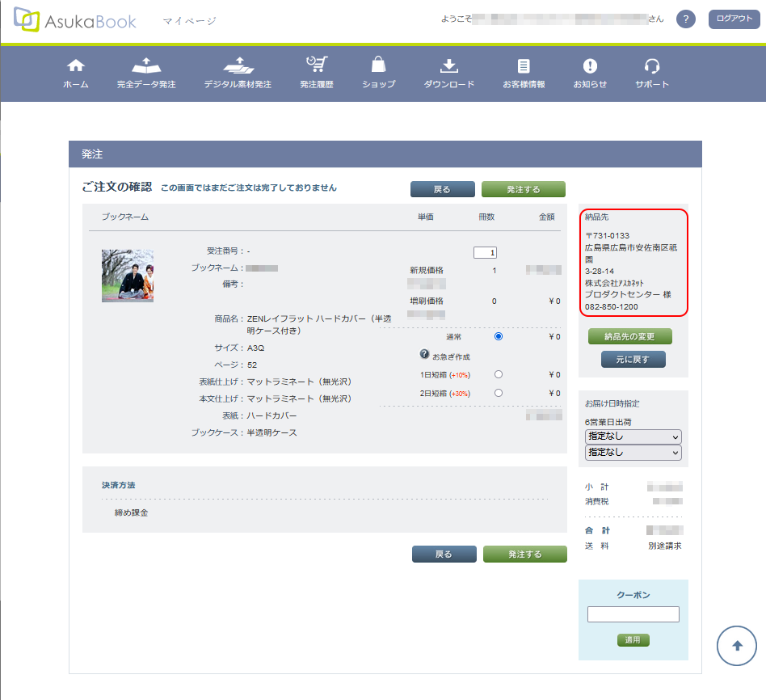Expand the second 指定なし time dropdown
The image size is (766, 700).
tap(633, 453)
